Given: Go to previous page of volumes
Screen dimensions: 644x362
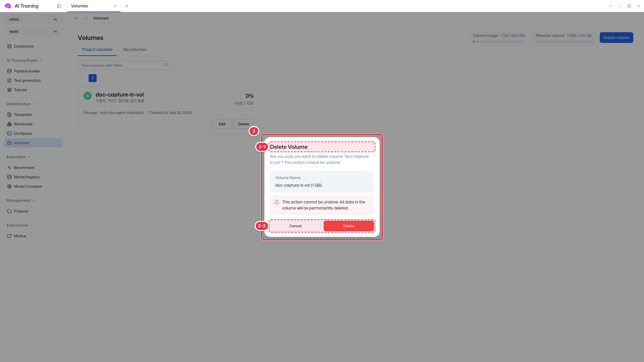Looking at the screenshot, I should (82, 78).
